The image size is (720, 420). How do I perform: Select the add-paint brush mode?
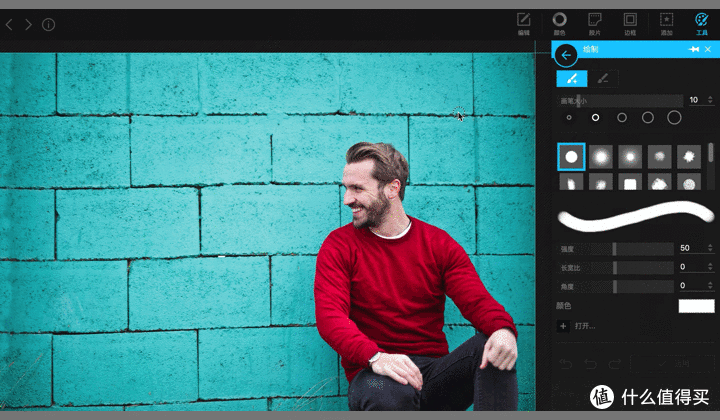pos(572,78)
